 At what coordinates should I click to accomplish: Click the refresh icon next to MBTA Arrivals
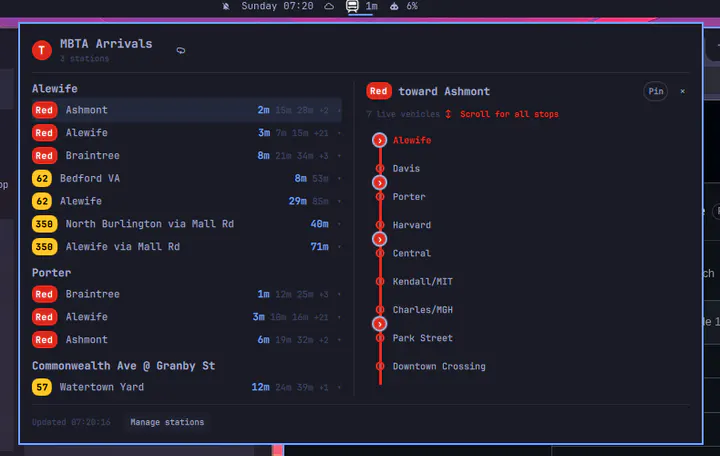point(181,50)
